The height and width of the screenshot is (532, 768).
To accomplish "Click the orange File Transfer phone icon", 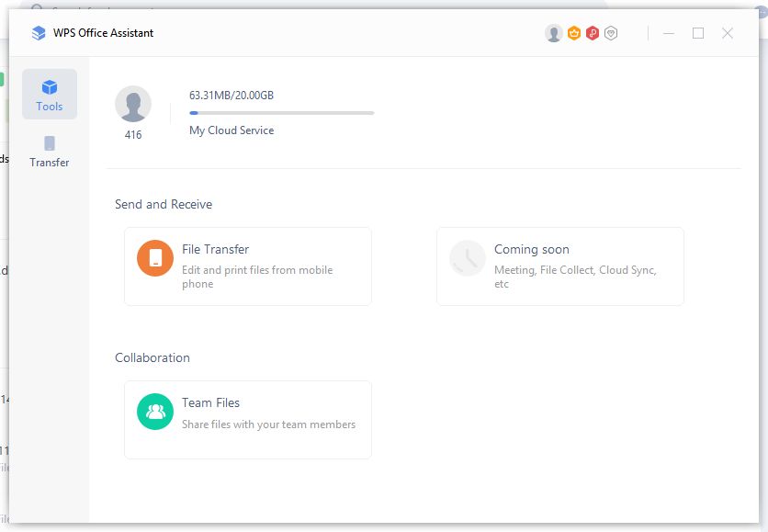I will [x=155, y=258].
